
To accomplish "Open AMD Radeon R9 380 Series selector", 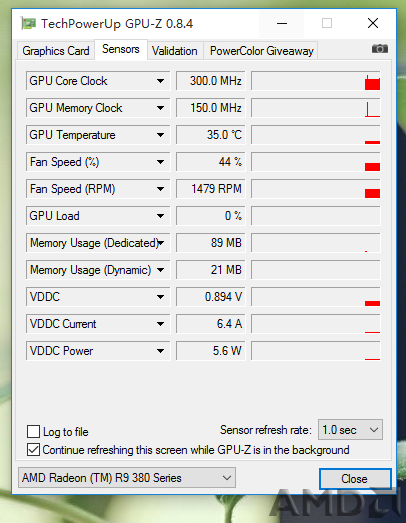I will [x=127, y=478].
